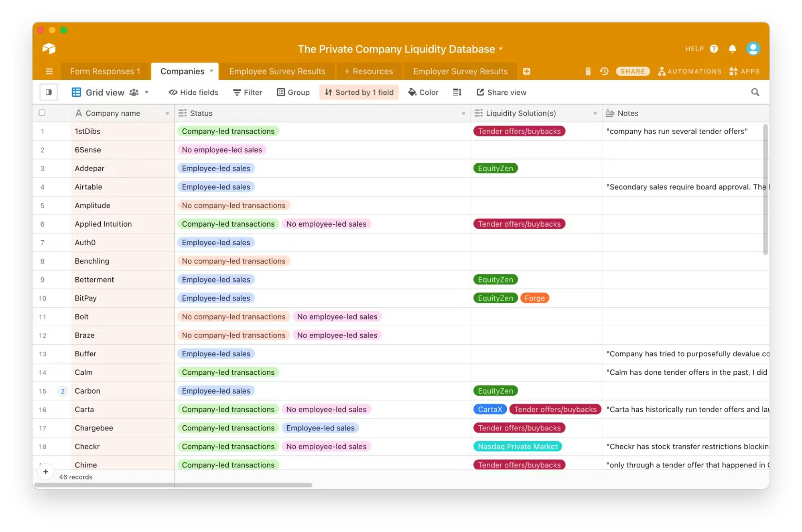Click Braze's No employee-led sales tag
This screenshot has width=802, height=532.
click(337, 335)
